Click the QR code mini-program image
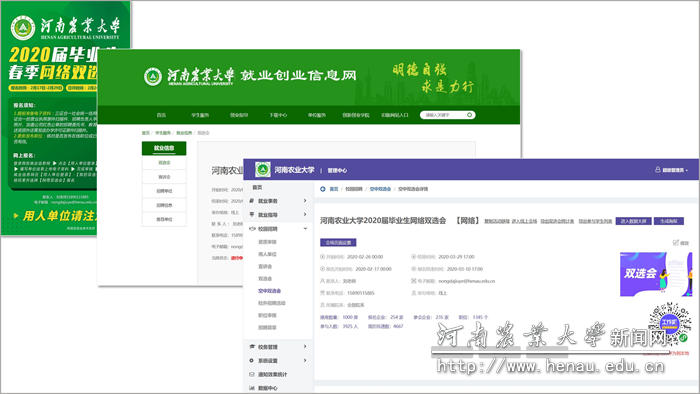The image size is (700, 394). point(669,324)
